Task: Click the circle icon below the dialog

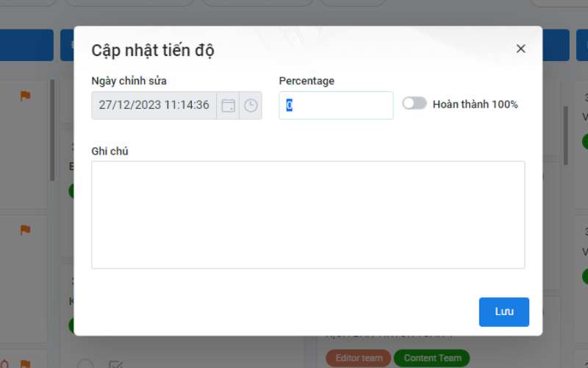Action: coord(86,364)
